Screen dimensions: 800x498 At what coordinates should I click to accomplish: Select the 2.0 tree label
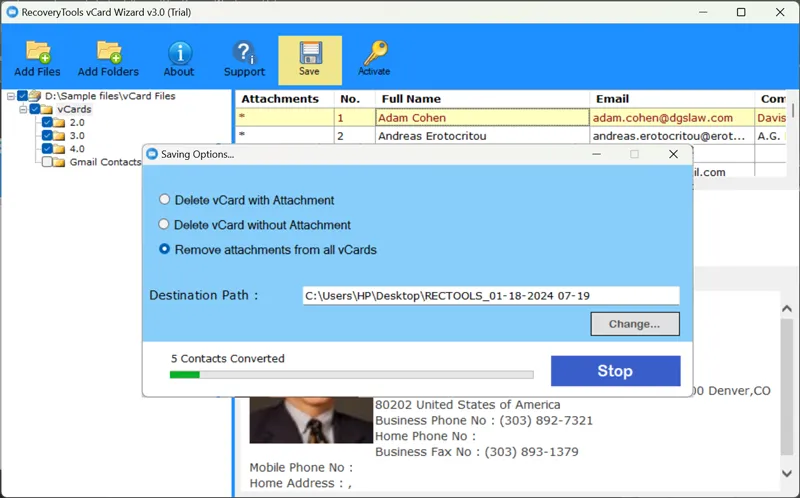pos(77,122)
